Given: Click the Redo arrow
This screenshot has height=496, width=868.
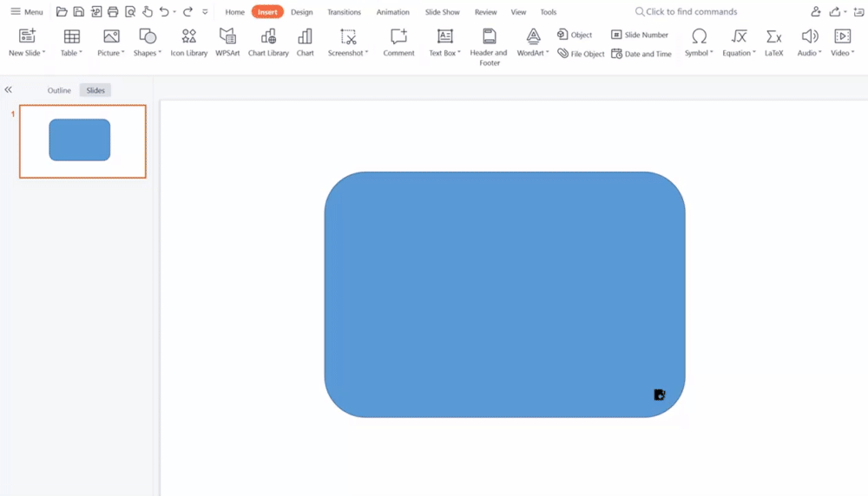Looking at the screenshot, I should pos(187,11).
